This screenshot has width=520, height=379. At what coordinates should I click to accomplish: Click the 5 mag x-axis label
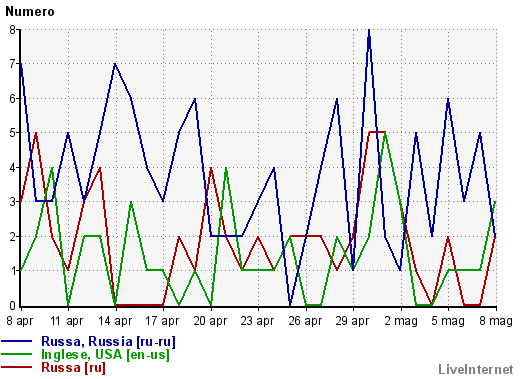pyautogui.click(x=448, y=321)
